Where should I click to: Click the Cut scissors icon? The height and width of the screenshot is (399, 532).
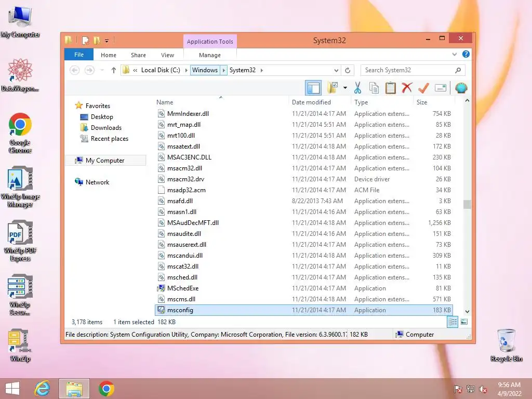coord(357,88)
